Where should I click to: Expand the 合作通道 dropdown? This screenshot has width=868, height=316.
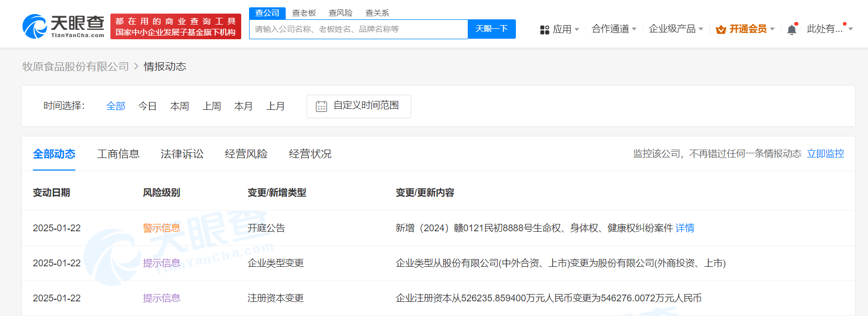point(614,29)
